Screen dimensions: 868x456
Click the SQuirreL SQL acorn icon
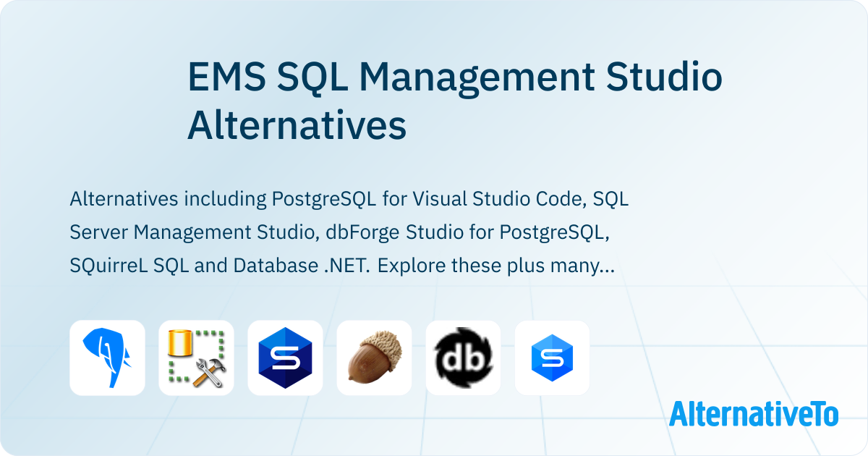pyautogui.click(x=374, y=358)
